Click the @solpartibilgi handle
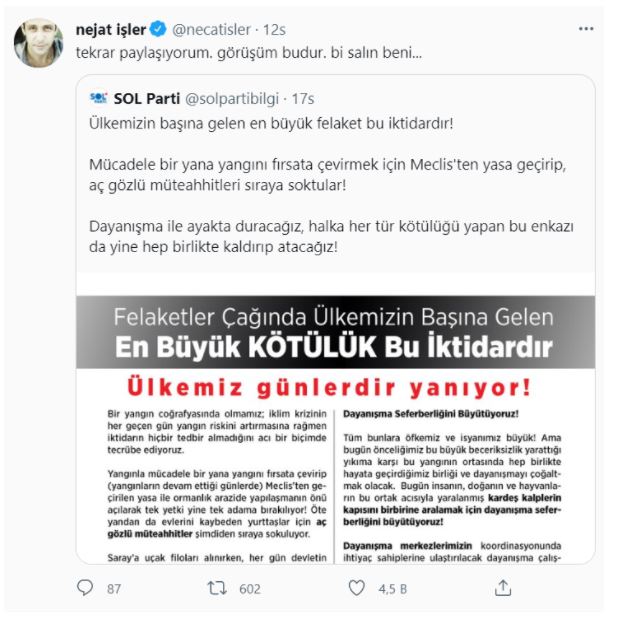The height and width of the screenshot is (622, 620). (x=232, y=99)
